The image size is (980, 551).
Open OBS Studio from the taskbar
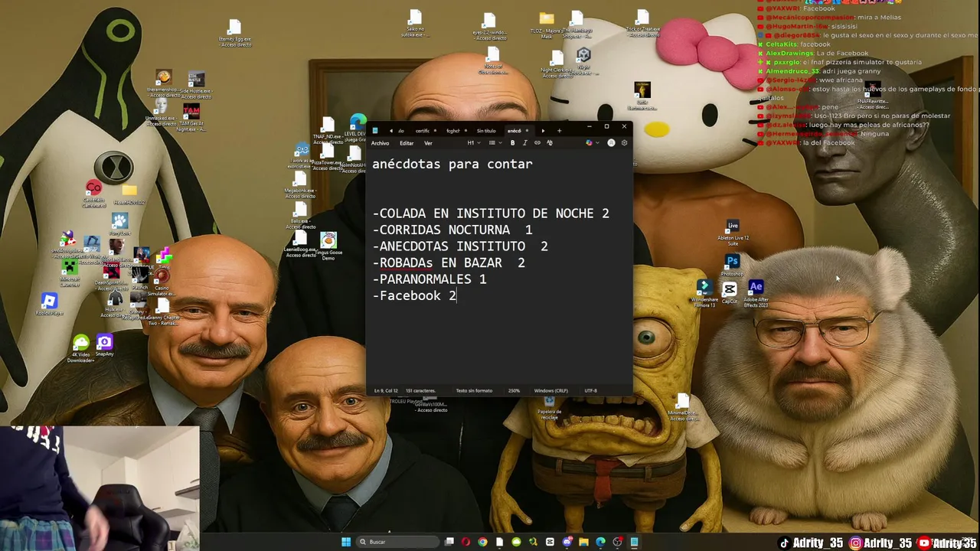coord(617,542)
